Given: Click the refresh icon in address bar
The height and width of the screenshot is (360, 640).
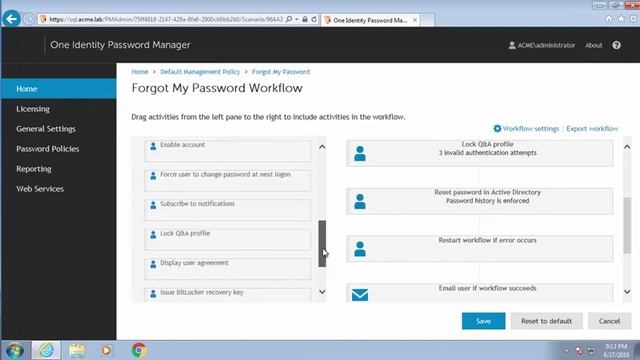Looking at the screenshot, I should [314, 19].
